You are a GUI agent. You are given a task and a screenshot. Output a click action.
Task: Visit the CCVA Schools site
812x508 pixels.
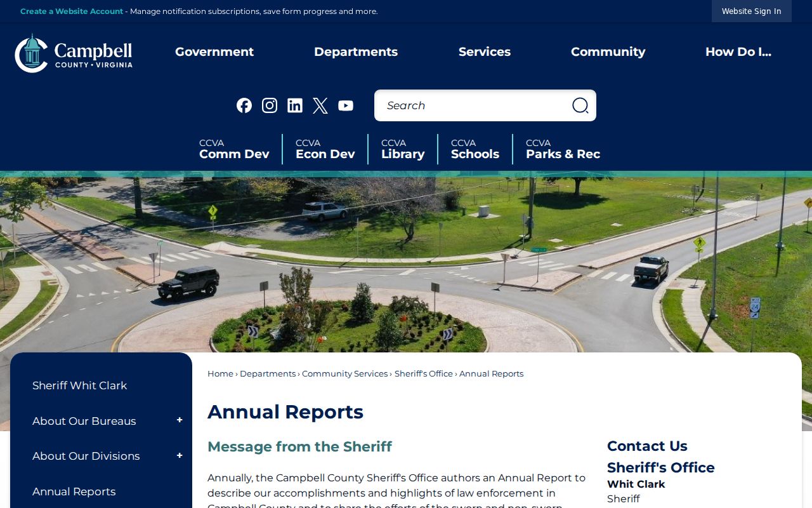click(475, 149)
